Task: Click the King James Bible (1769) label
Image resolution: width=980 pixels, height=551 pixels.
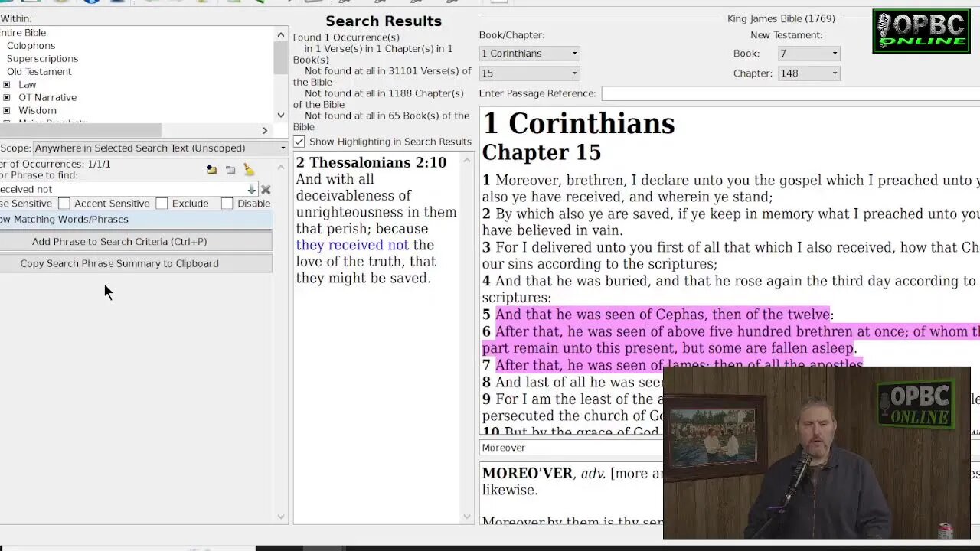Action: point(781,18)
